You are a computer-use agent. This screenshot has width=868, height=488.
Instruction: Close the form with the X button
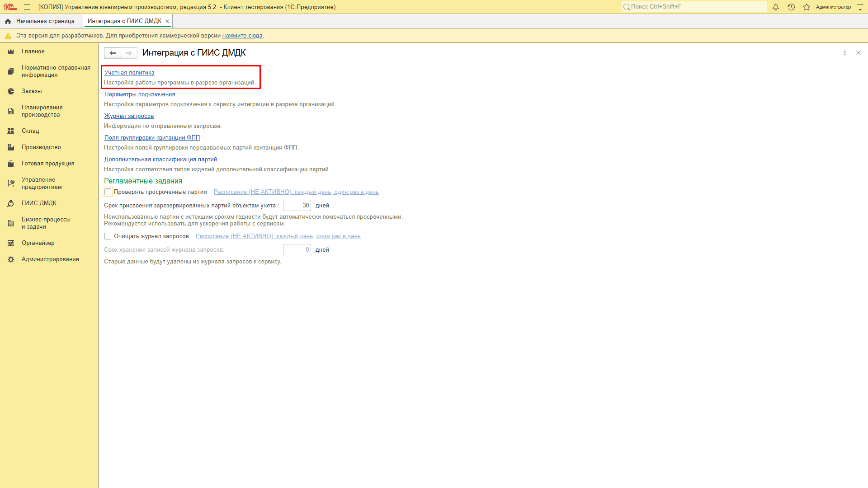(859, 53)
